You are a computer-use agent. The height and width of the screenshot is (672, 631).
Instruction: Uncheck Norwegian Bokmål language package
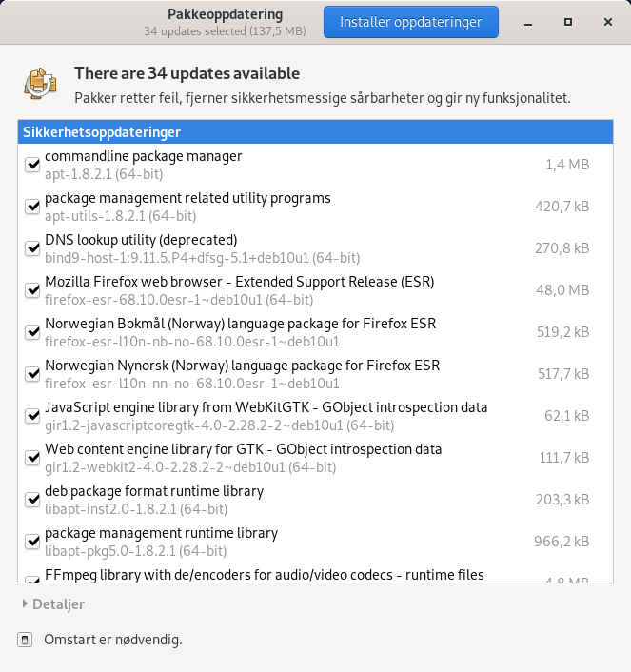(x=31, y=332)
